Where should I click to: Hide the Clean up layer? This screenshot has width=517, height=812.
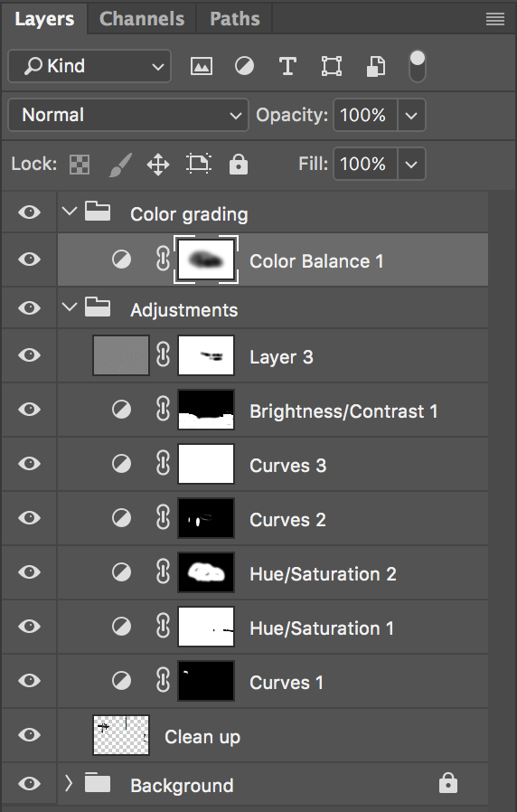tap(30, 735)
